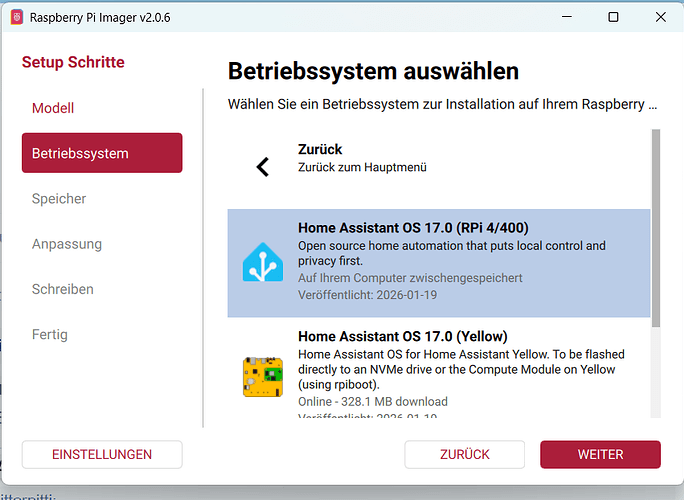This screenshot has width=684, height=500.
Task: Click the OS list vertical scrollbar
Action: click(x=656, y=228)
